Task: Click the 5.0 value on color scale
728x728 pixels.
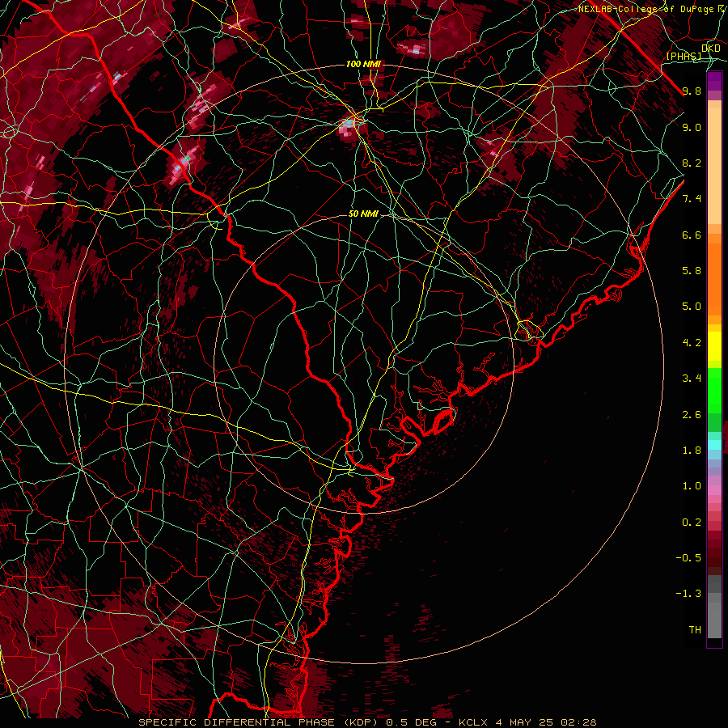Action: tap(692, 307)
